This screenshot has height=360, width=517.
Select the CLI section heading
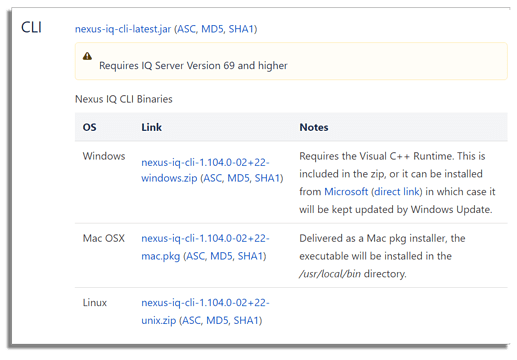31,27
